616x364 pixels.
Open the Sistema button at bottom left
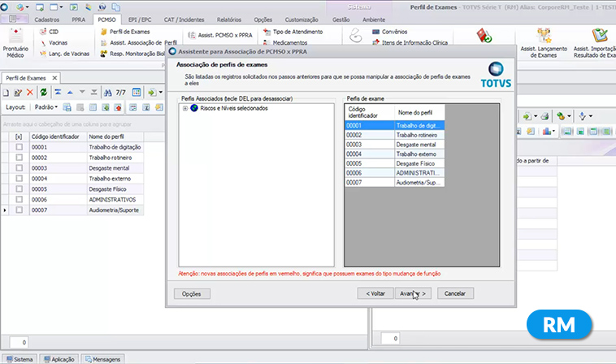tap(19, 358)
